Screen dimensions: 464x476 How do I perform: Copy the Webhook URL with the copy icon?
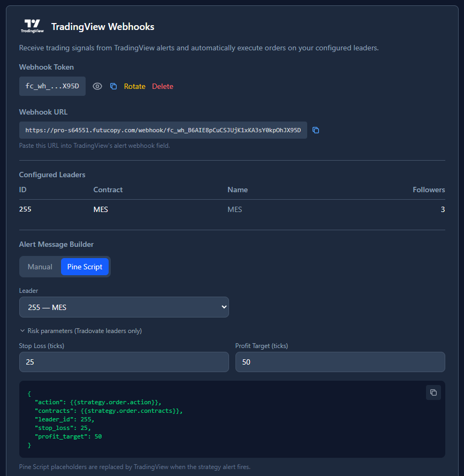[x=316, y=130]
